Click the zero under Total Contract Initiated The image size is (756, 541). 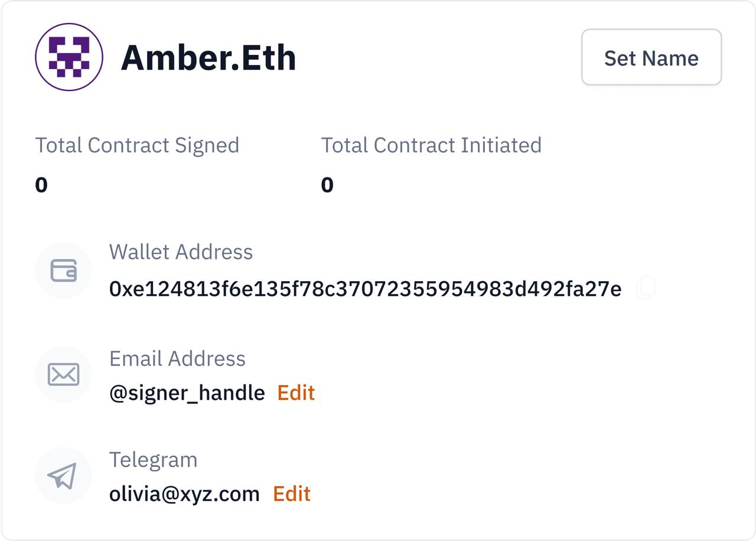[327, 185]
